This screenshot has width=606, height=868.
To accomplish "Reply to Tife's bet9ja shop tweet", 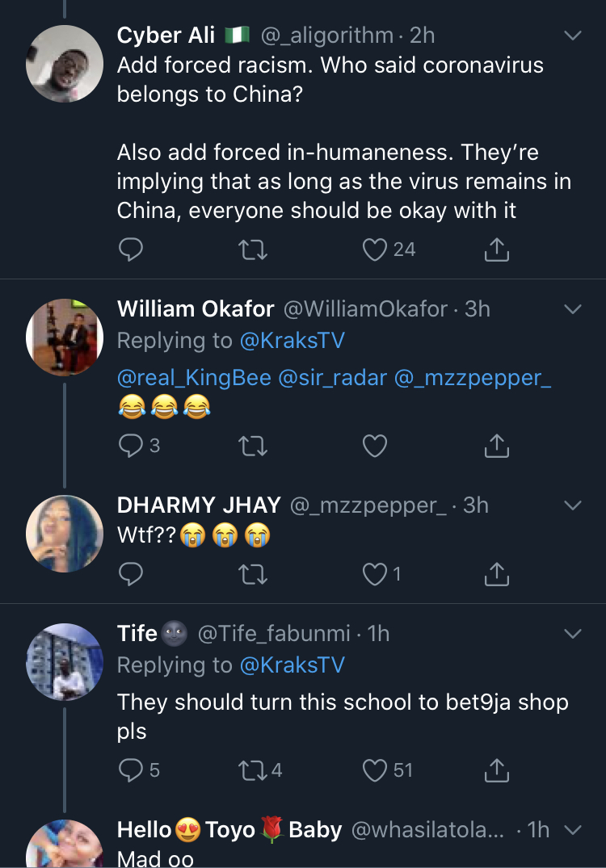I will pyautogui.click(x=131, y=770).
